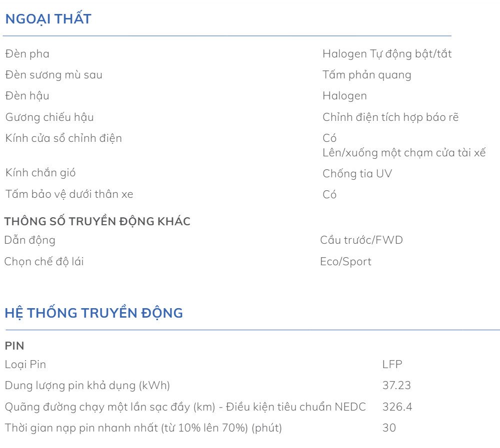The height and width of the screenshot is (448, 500).
Task: Click the Halogen Tự động bật/tắt value
Action: click(387, 54)
